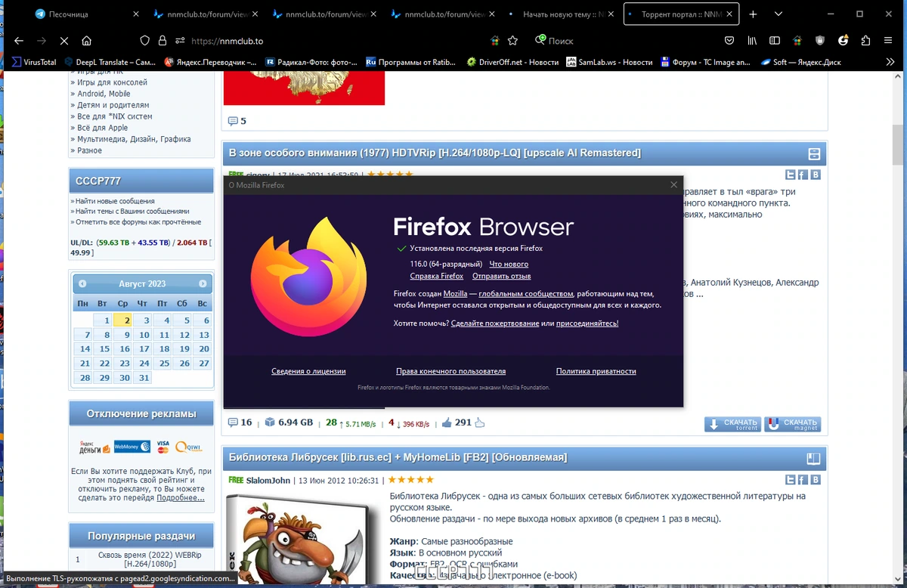Close the About Mozilla Firefox dialog

click(674, 184)
